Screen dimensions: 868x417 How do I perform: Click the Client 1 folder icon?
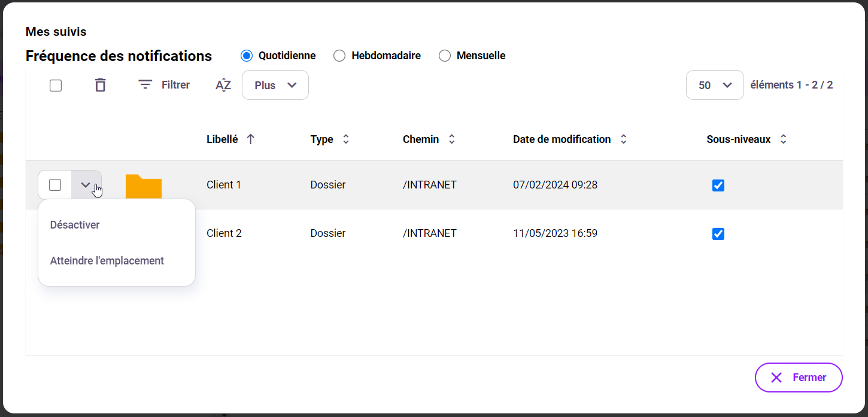[x=143, y=186]
